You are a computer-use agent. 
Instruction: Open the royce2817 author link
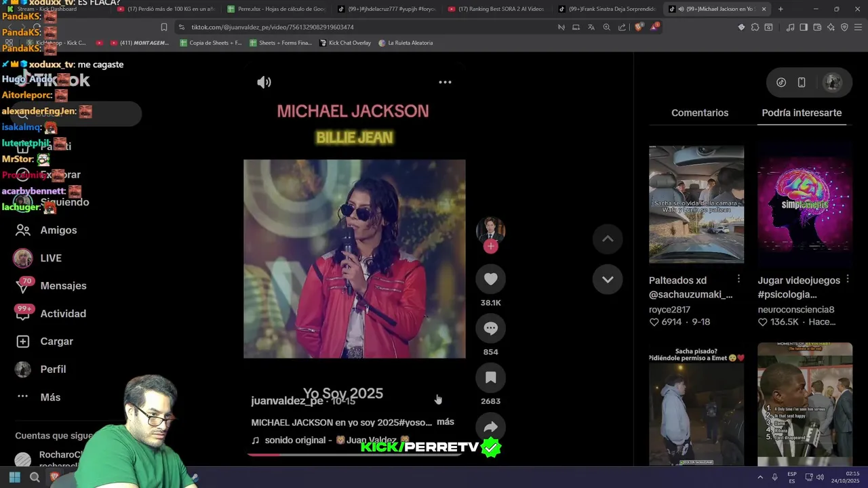click(669, 310)
